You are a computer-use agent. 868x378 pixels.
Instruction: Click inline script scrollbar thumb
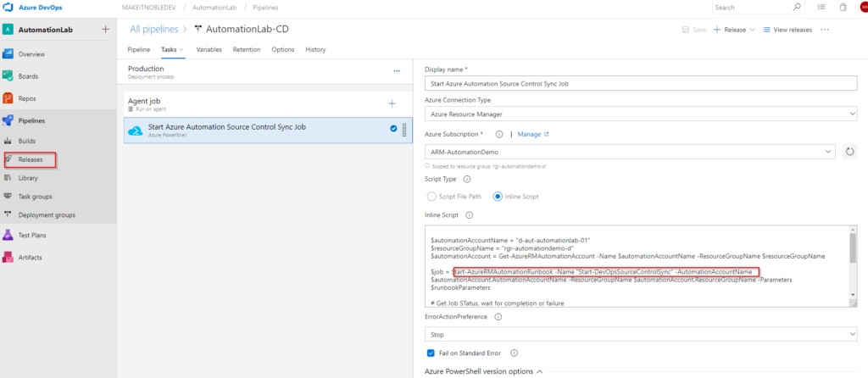pyautogui.click(x=853, y=248)
